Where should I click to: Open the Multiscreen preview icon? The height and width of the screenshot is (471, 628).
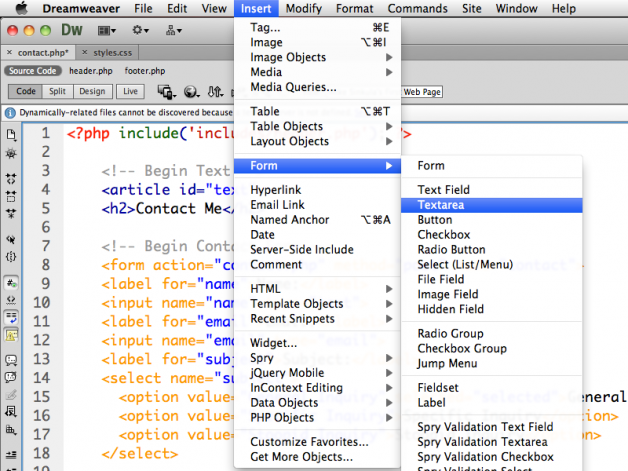(x=166, y=92)
